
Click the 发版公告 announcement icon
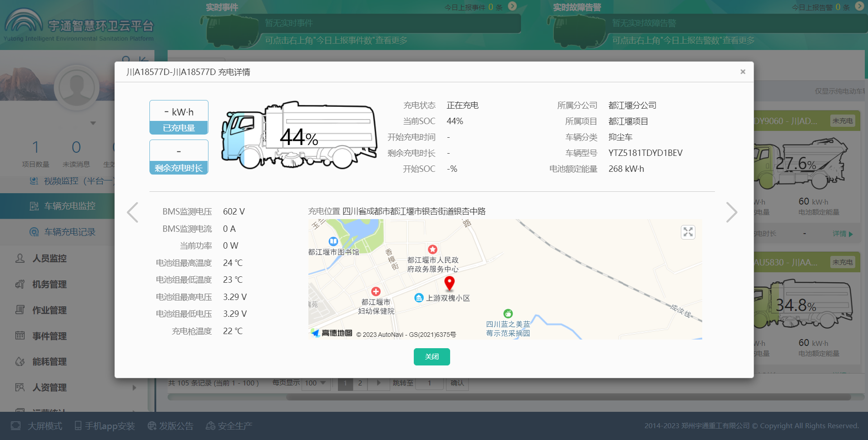click(x=151, y=425)
